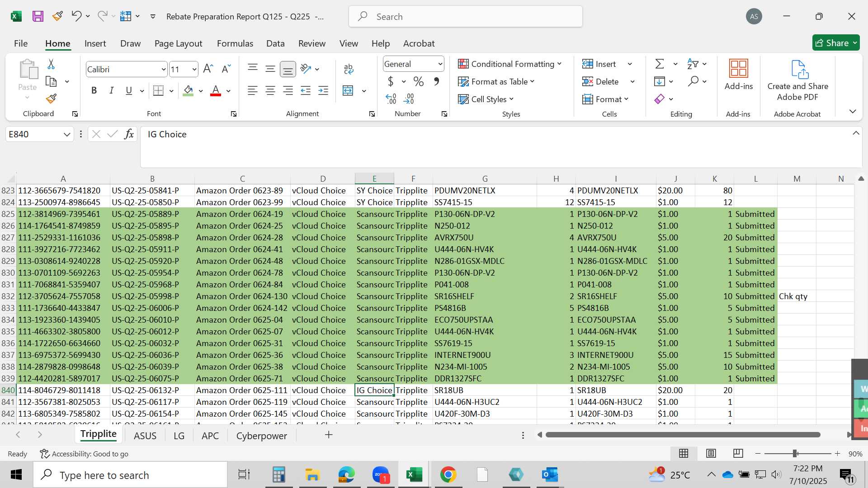Switch to the Insert ribbon tab
868x488 pixels.
coord(95,43)
